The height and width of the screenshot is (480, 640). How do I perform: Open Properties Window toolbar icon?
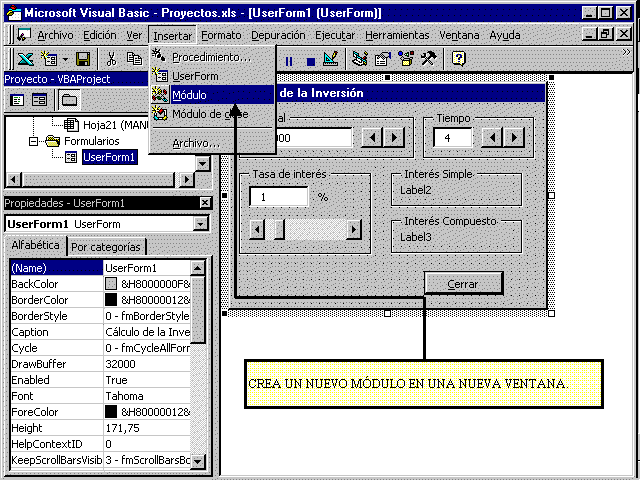coord(383,59)
